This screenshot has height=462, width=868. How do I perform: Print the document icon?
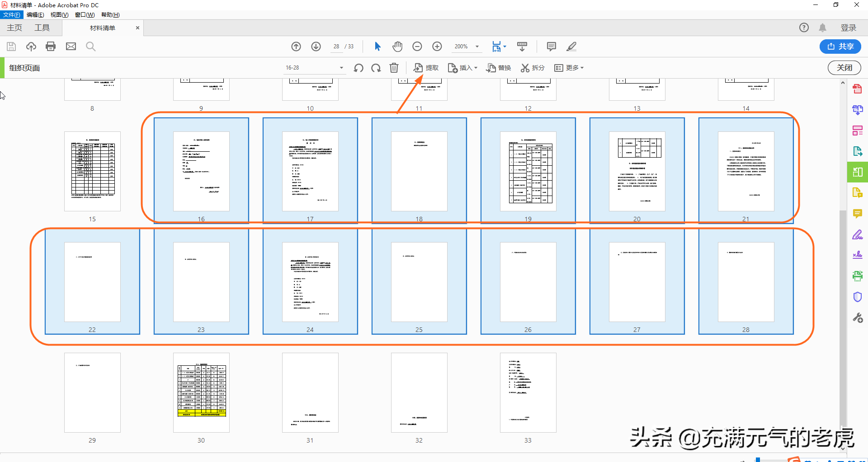[x=51, y=47]
